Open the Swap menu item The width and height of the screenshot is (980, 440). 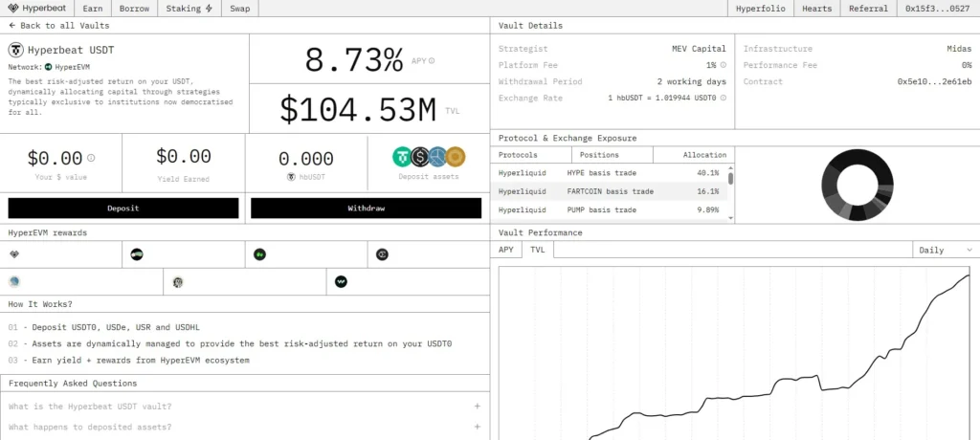[239, 8]
